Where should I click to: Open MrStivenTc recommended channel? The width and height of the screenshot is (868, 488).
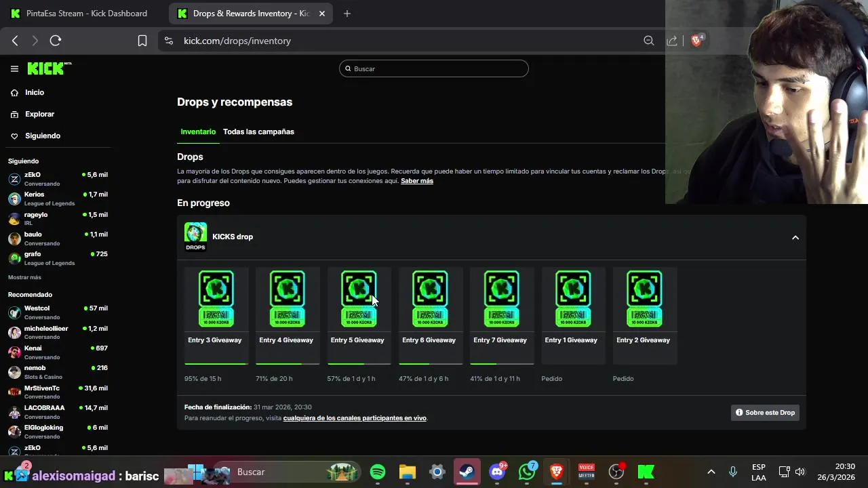(x=58, y=392)
